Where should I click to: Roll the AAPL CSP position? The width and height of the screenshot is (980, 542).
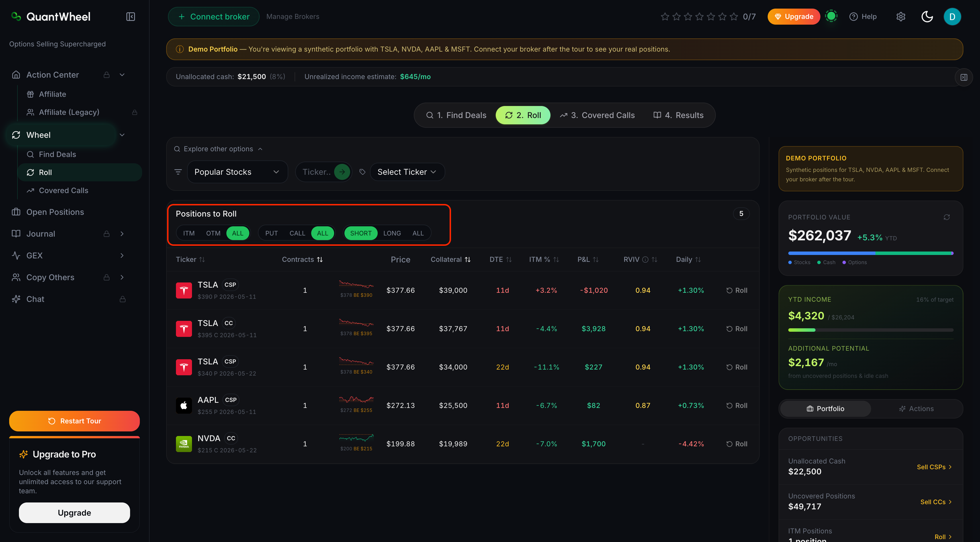736,405
